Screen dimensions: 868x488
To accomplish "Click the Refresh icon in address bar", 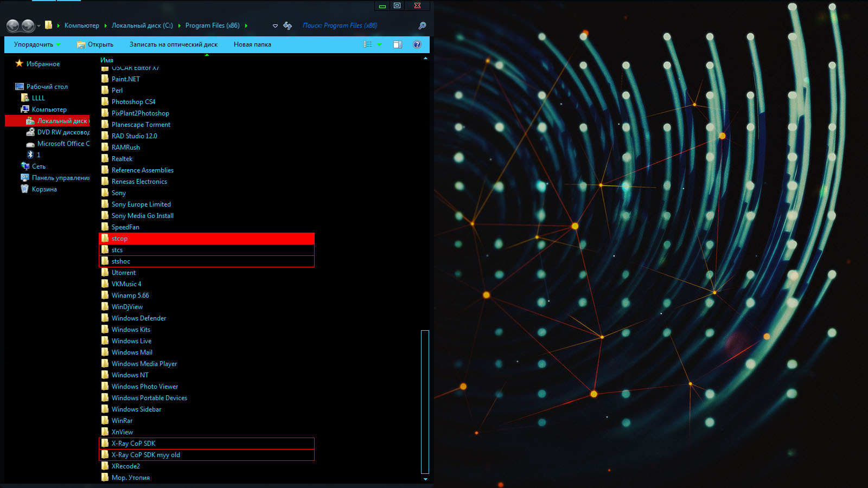I will 288,25.
